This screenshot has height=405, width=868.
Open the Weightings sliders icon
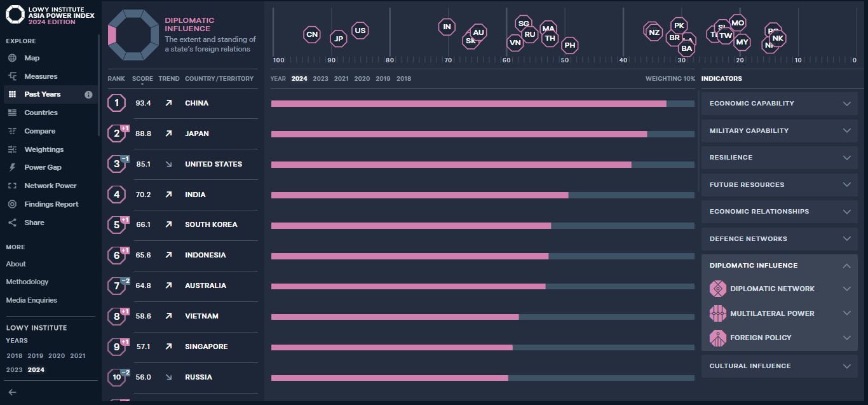pos(12,149)
